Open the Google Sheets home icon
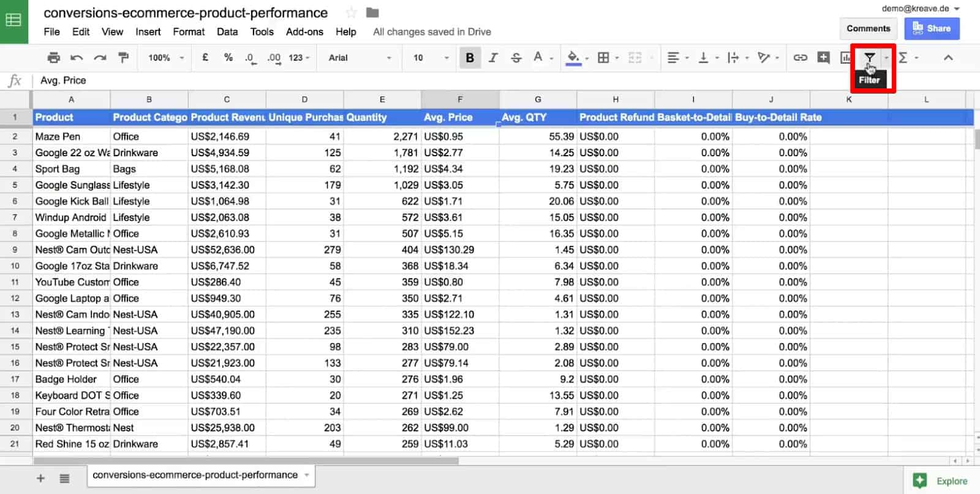Viewport: 980px width, 494px height. 13,21
